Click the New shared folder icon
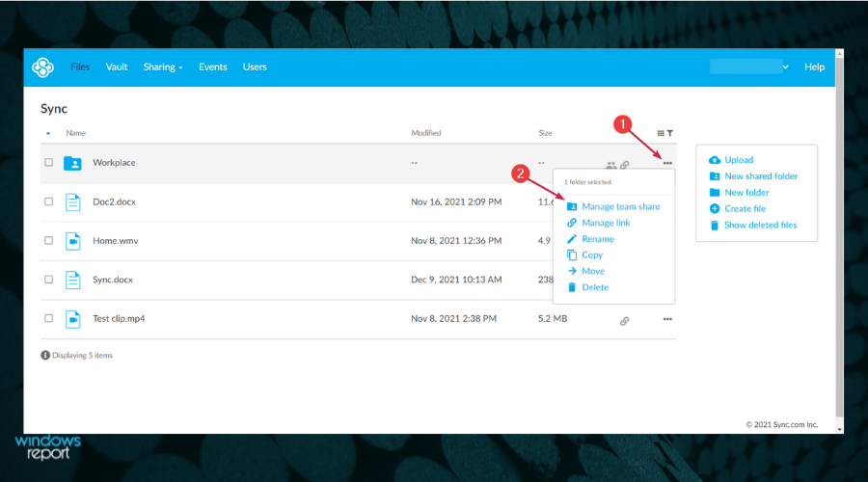The image size is (868, 482). click(715, 176)
